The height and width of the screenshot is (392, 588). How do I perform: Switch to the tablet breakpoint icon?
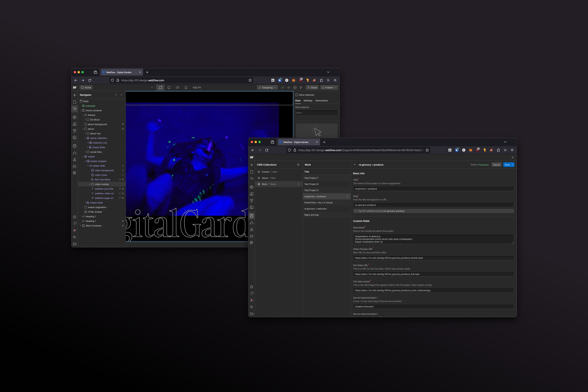tap(169, 87)
